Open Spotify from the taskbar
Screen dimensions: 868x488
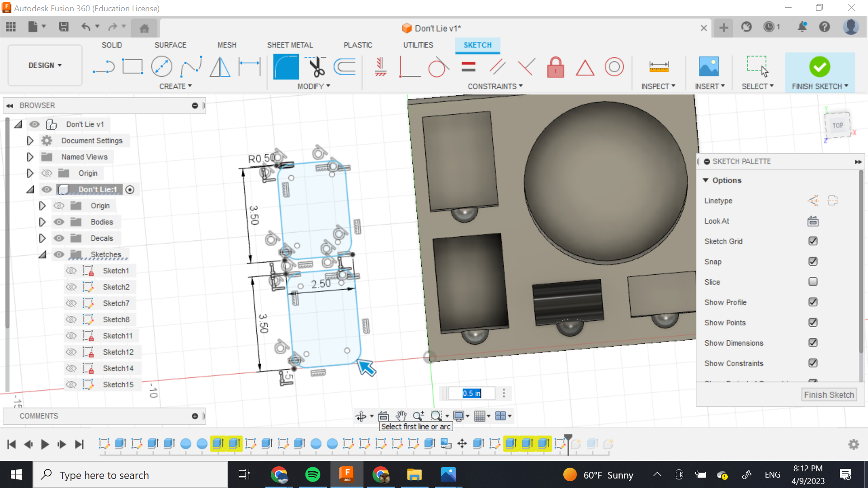click(312, 474)
